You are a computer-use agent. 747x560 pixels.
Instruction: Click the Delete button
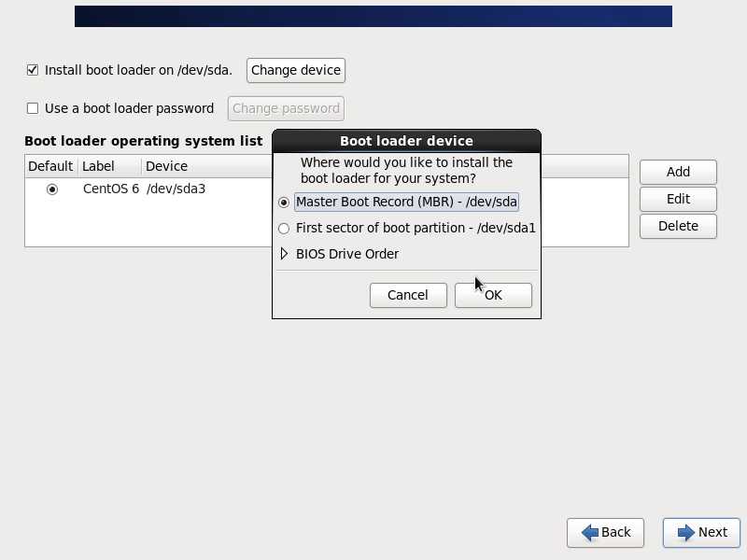678,226
